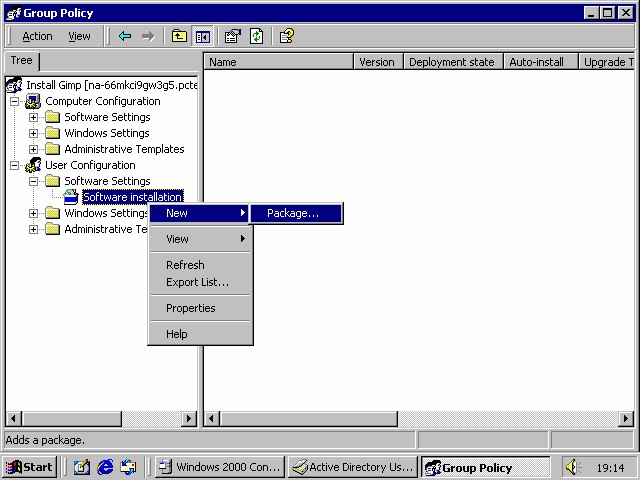This screenshot has height=480, width=640.
Task: Click Group Policy taskbar button
Action: [x=486, y=467]
